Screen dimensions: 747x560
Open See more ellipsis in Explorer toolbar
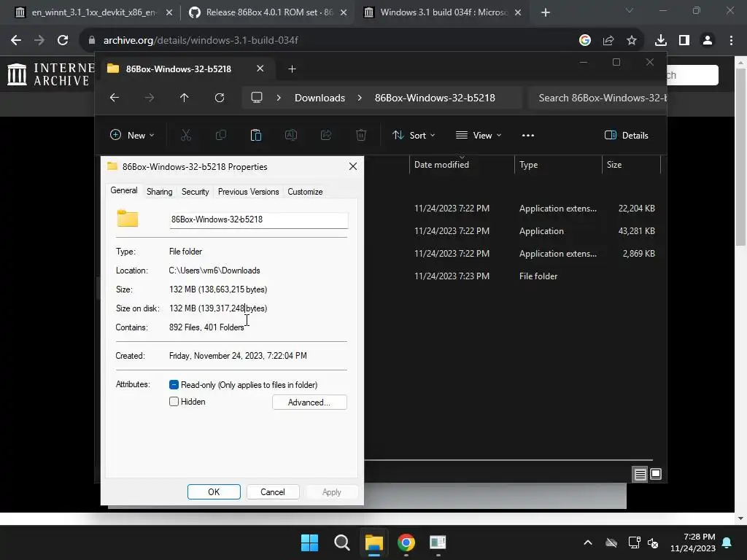click(528, 135)
